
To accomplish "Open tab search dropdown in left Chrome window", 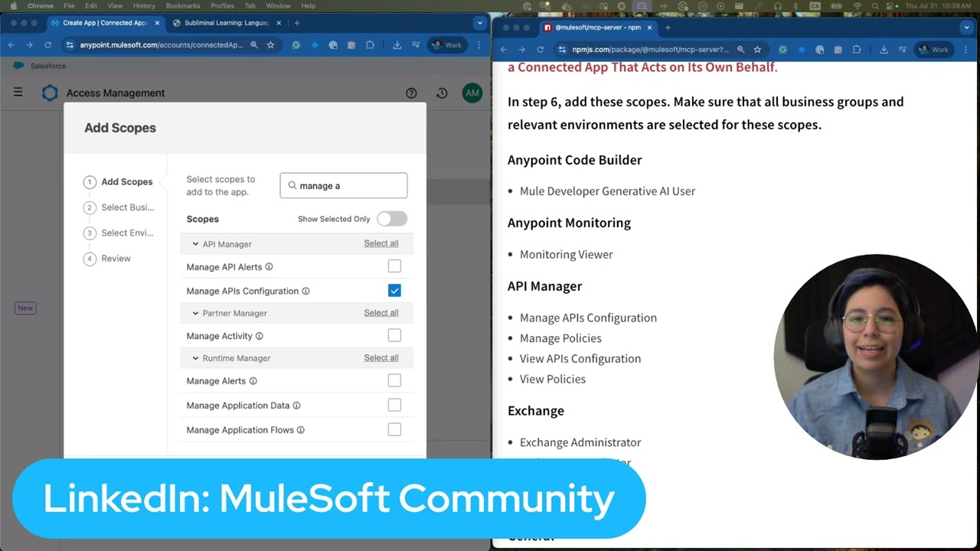I will (x=479, y=23).
